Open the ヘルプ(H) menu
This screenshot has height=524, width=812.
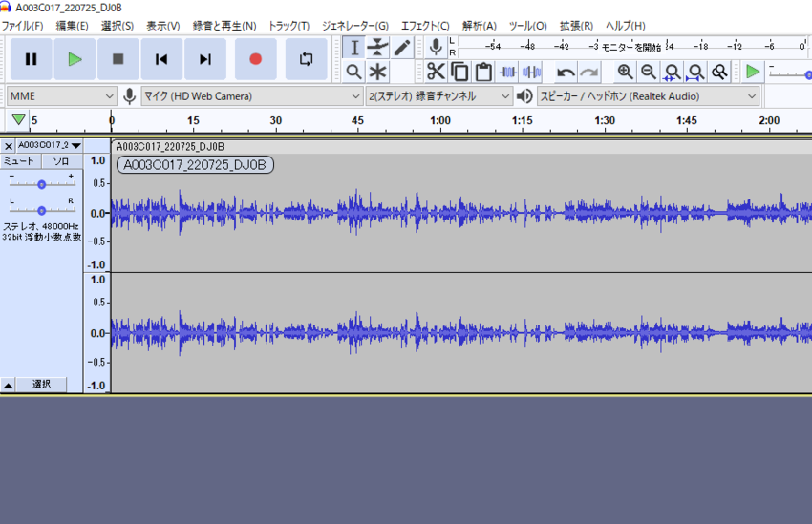(x=625, y=26)
